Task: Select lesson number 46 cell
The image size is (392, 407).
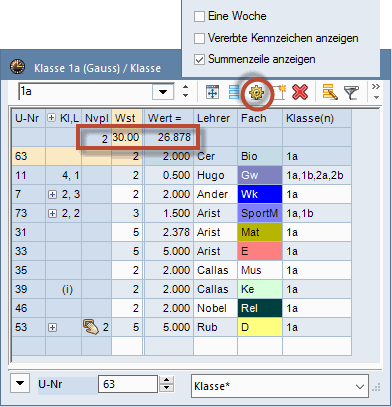Action: click(29, 308)
